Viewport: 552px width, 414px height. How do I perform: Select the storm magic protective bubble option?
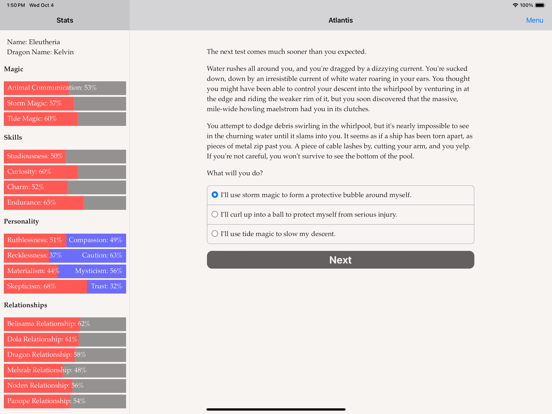[x=340, y=195]
